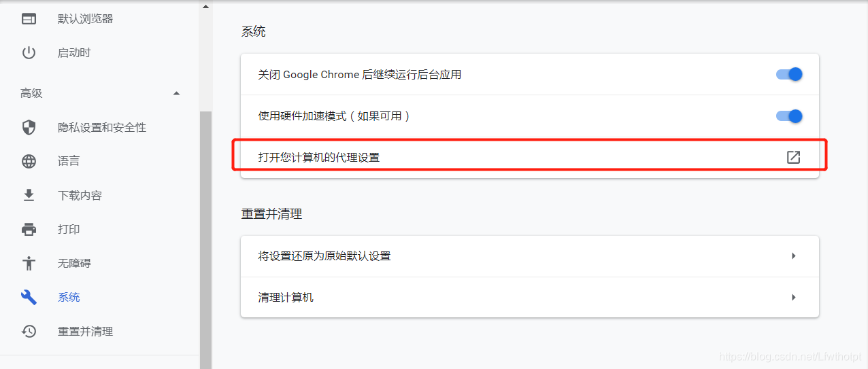Image resolution: width=868 pixels, height=369 pixels.
Task: Open 打开您计算机的代理设置 row
Action: point(530,158)
